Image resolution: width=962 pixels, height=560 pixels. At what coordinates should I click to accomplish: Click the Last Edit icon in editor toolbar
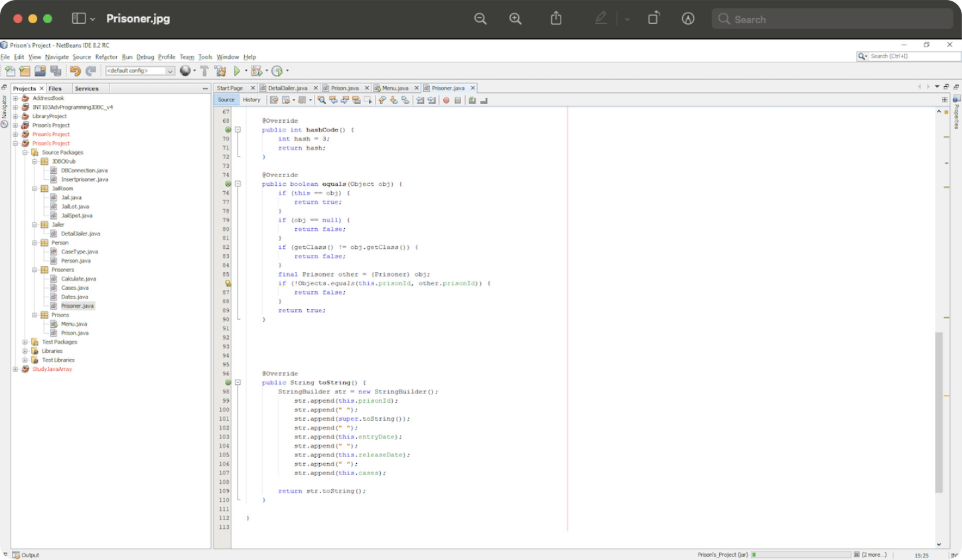[x=274, y=100]
